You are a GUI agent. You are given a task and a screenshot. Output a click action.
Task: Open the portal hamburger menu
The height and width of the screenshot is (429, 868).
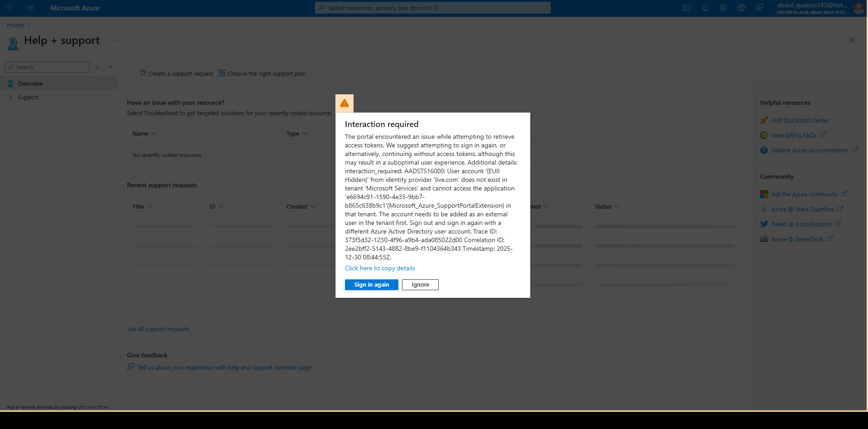(x=30, y=8)
